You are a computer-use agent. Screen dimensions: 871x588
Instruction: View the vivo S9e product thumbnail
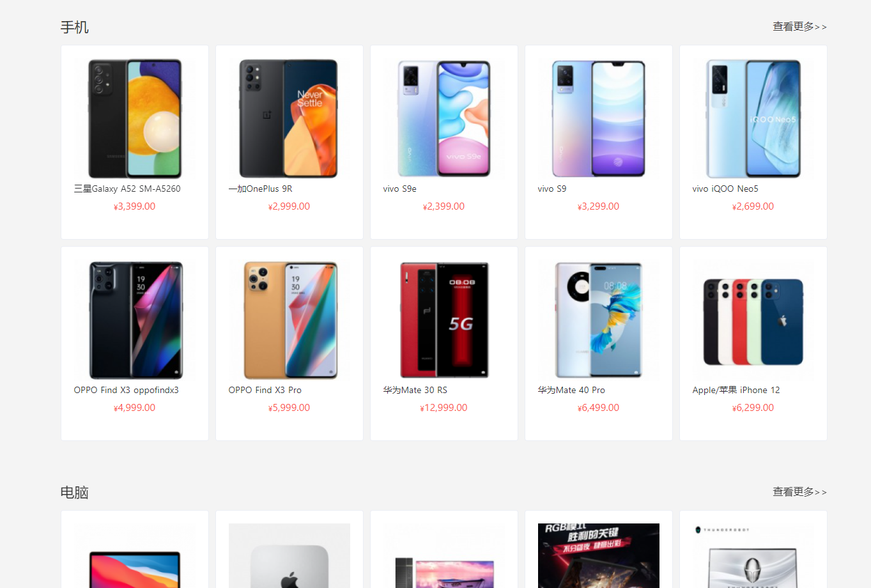444,119
